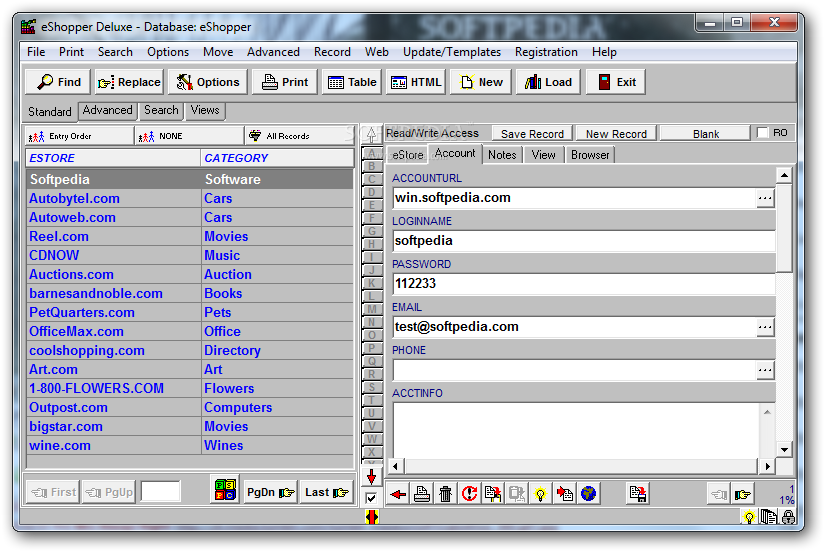Click the ellipsis button beside PHONE field
Image resolution: width=825 pixels, height=552 pixels.
pos(765,370)
